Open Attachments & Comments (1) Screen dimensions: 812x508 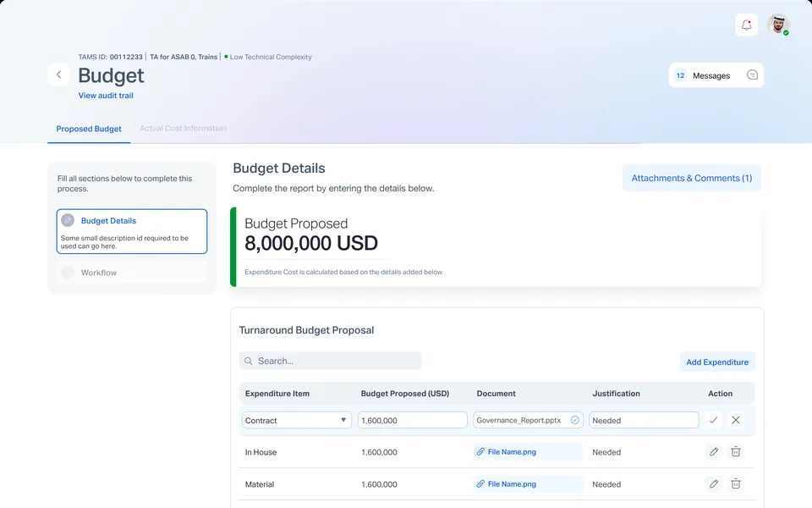(691, 178)
